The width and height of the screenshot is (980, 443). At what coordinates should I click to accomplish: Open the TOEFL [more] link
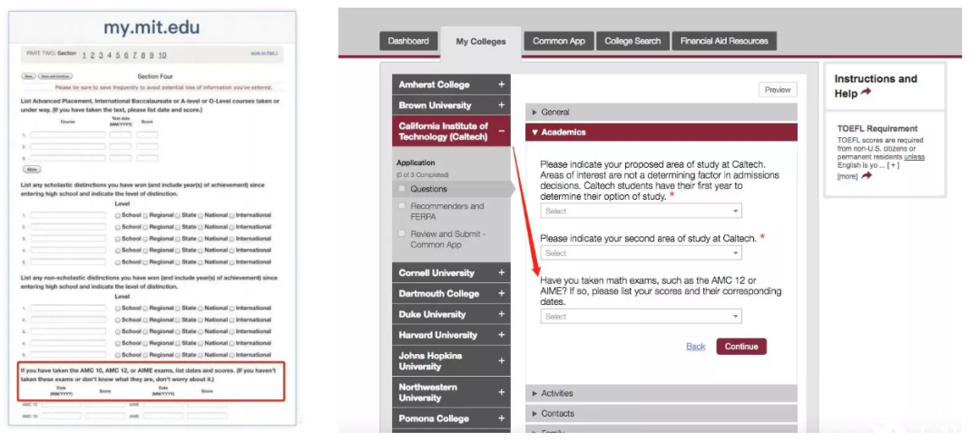(x=847, y=177)
